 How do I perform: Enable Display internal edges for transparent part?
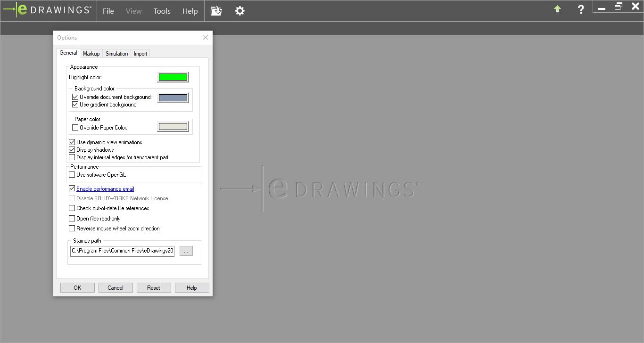click(x=72, y=157)
